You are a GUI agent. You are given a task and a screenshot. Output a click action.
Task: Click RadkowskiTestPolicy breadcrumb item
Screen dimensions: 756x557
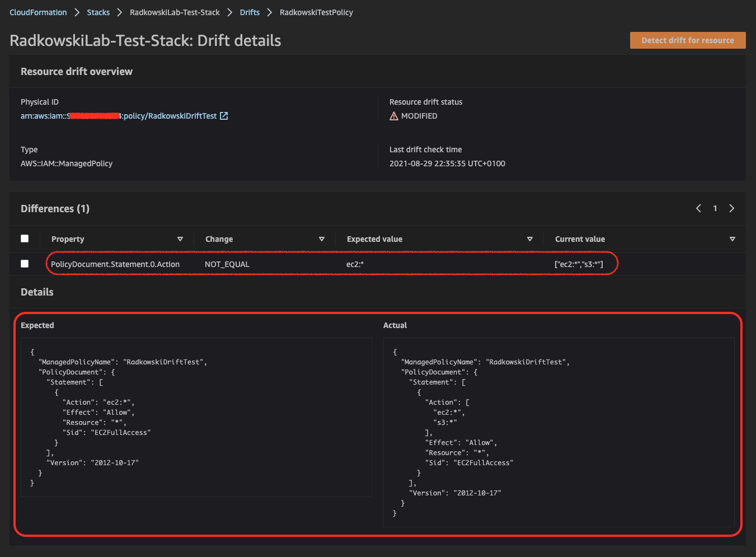click(316, 12)
